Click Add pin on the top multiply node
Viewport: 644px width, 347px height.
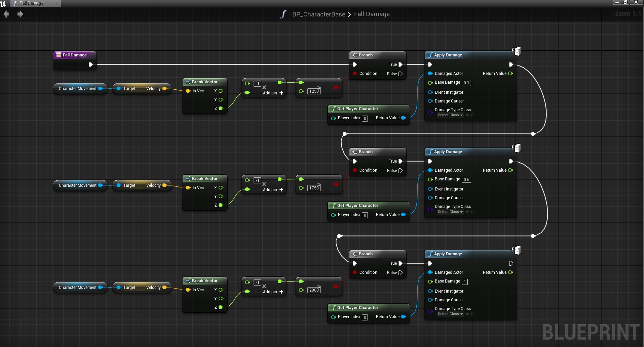273,93
